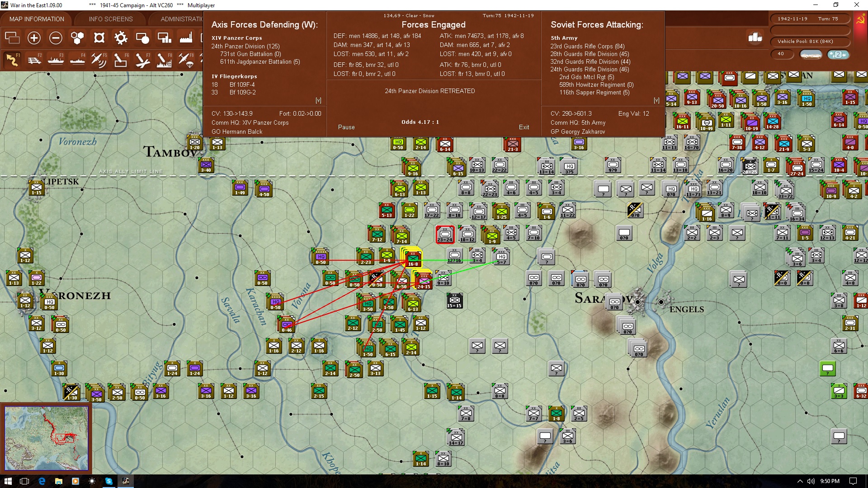Click the toggle unit counters icon
The height and width of the screenshot is (488, 868).
(12, 38)
